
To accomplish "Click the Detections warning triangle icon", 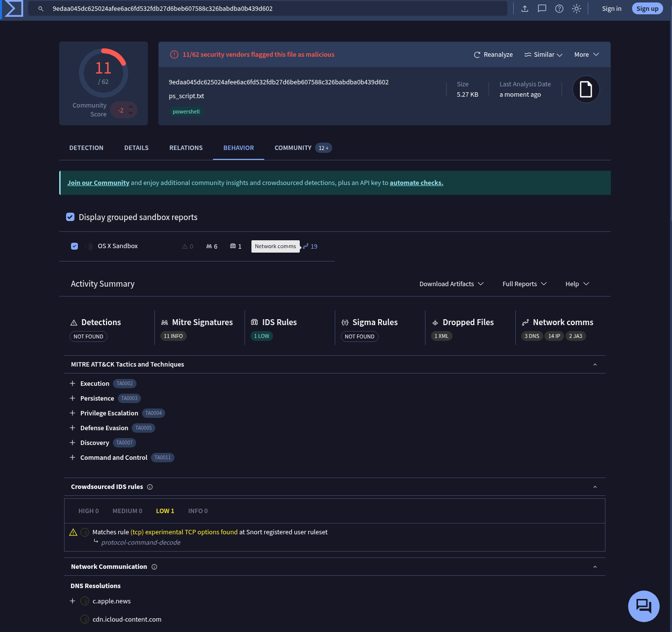I will tap(74, 323).
